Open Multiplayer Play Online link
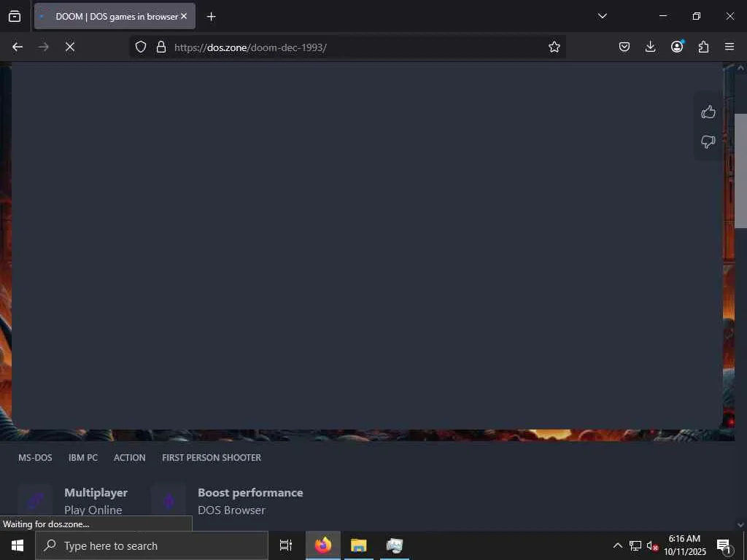The height and width of the screenshot is (560, 747). 96,501
